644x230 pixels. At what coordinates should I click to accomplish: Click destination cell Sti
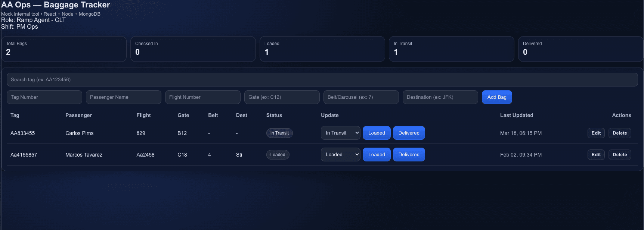coord(239,155)
